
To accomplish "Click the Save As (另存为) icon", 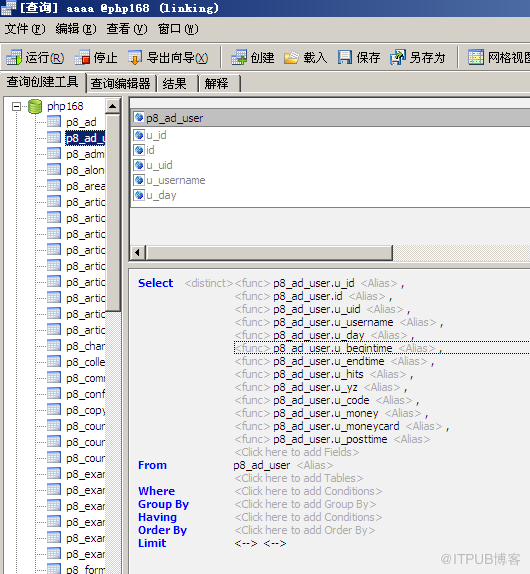I will coord(398,57).
